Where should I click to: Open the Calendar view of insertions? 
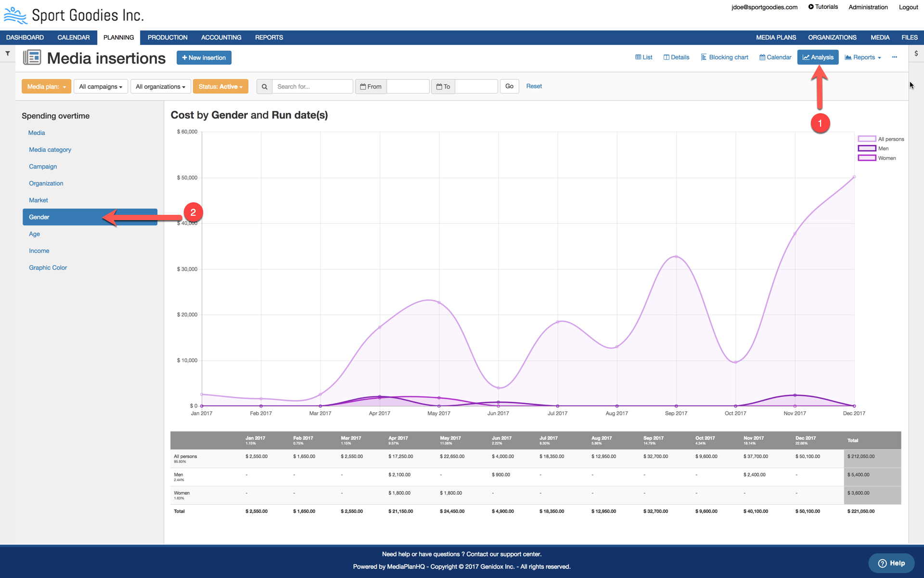point(775,57)
